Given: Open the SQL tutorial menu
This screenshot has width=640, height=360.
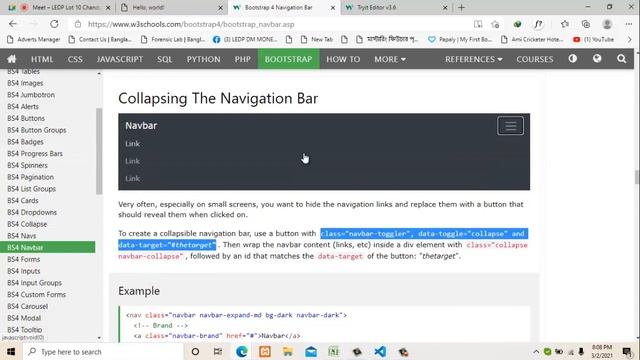Looking at the screenshot, I should tap(164, 59).
